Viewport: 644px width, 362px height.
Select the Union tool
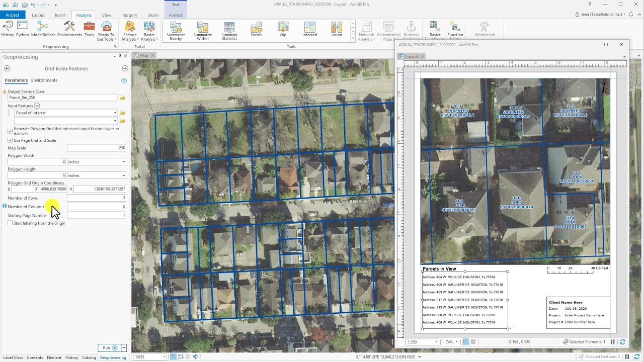pyautogui.click(x=337, y=29)
